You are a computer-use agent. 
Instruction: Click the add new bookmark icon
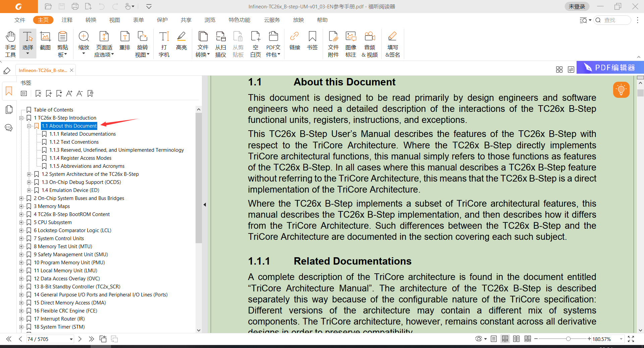point(49,93)
